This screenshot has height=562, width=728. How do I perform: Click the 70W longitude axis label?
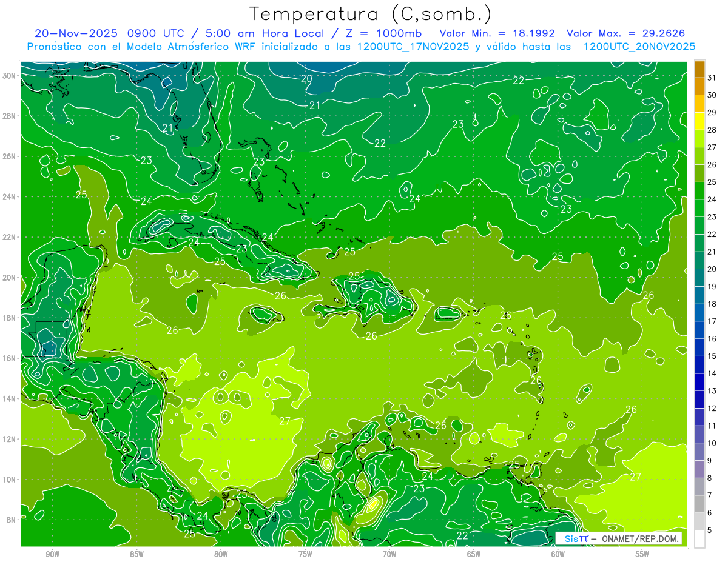(389, 554)
